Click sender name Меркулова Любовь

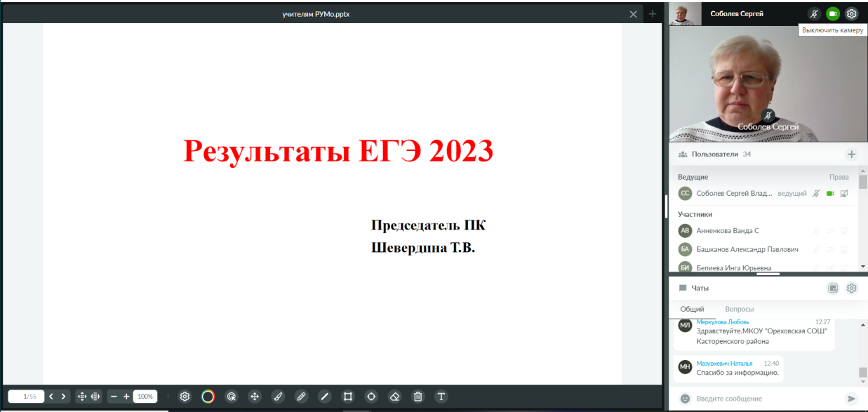tap(722, 322)
